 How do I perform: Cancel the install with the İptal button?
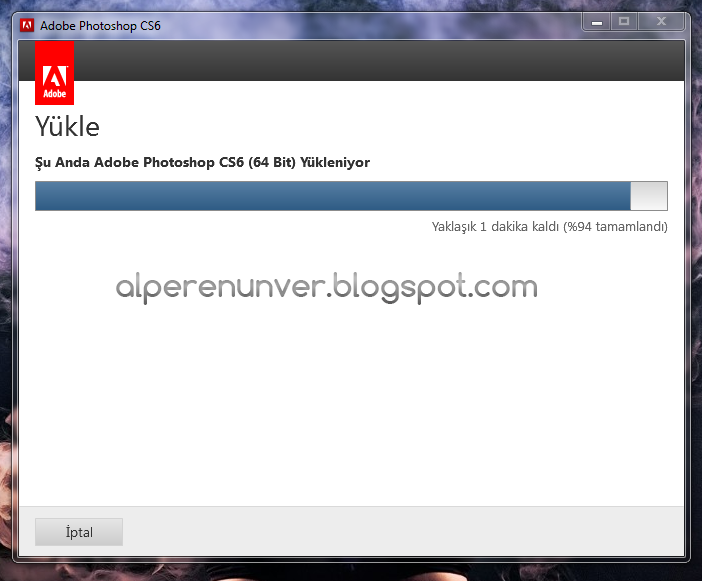(79, 532)
